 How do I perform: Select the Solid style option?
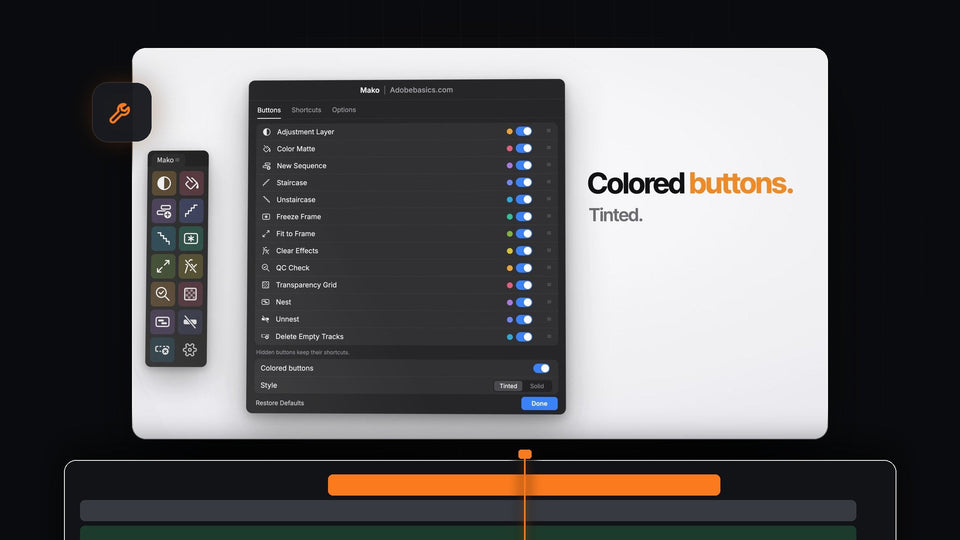[537, 386]
